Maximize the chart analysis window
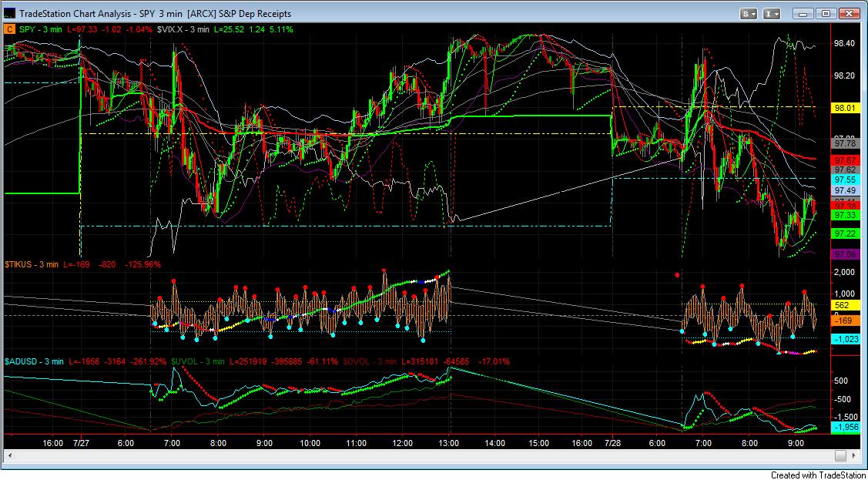The image size is (868, 480). [x=826, y=14]
